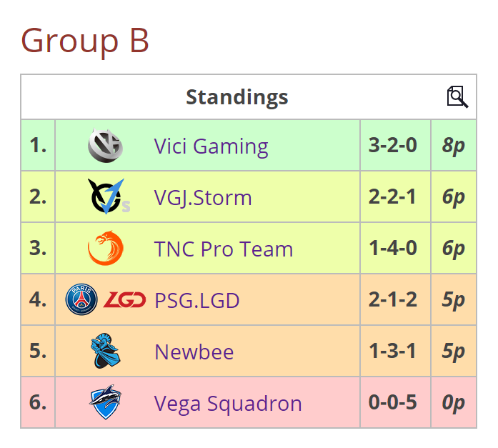Click the Vega Squadron shark logo
Image resolution: width=498 pixels, height=448 pixels.
(105, 403)
